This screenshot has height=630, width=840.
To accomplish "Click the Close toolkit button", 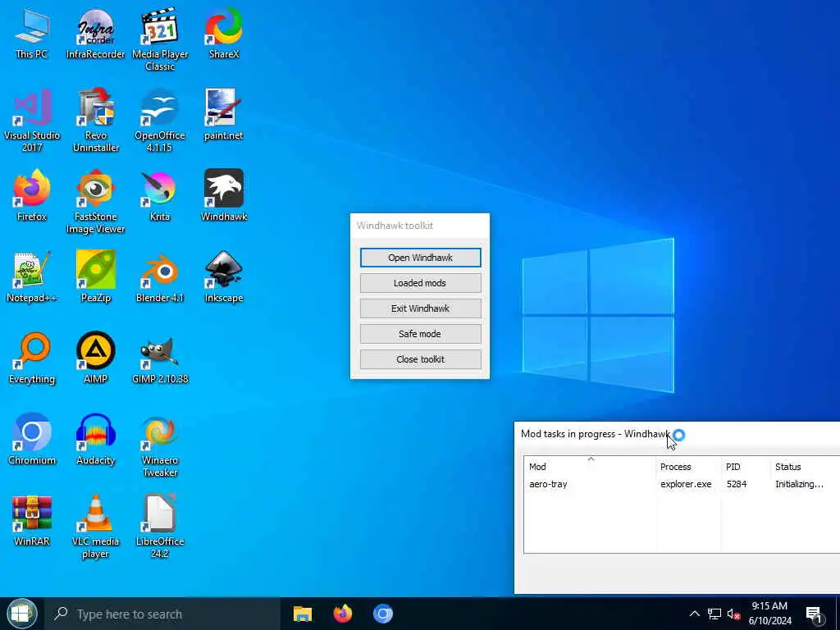I will point(421,359).
